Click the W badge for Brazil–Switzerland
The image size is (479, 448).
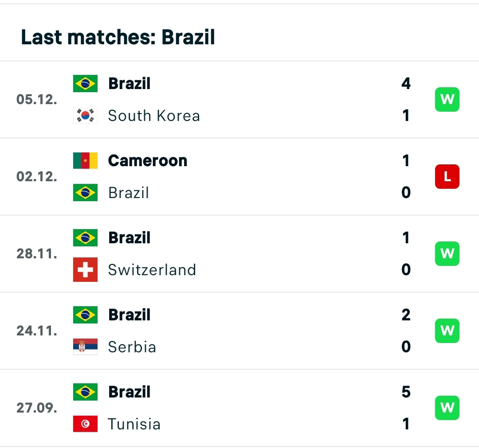click(x=447, y=253)
